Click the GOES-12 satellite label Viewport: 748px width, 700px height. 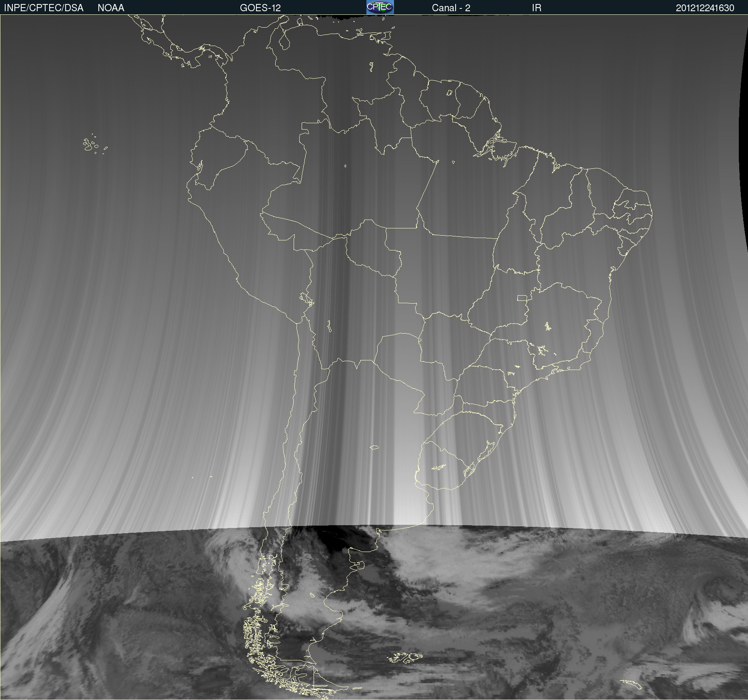coord(260,8)
